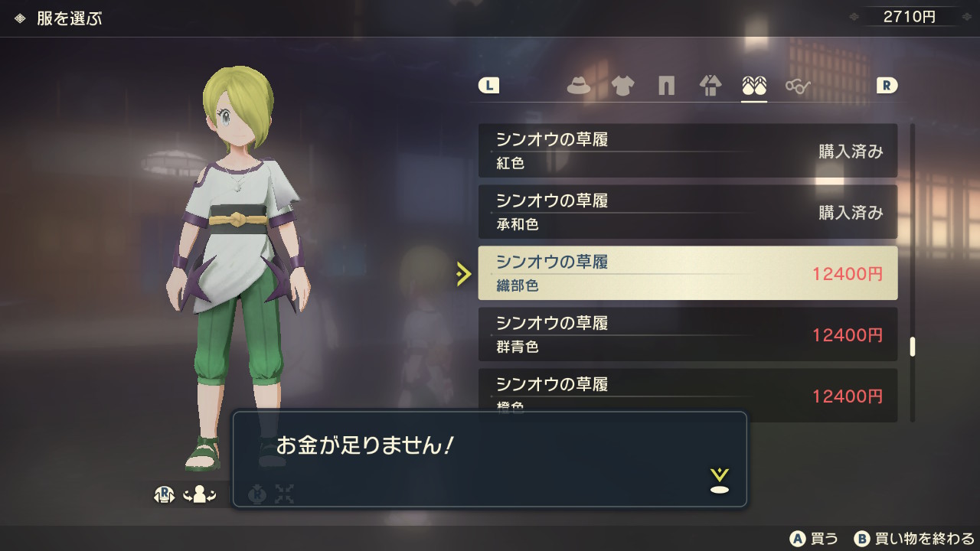Select highlighted 織部色 sandals item
Image resolution: width=980 pixels, height=551 pixels.
[x=688, y=273]
